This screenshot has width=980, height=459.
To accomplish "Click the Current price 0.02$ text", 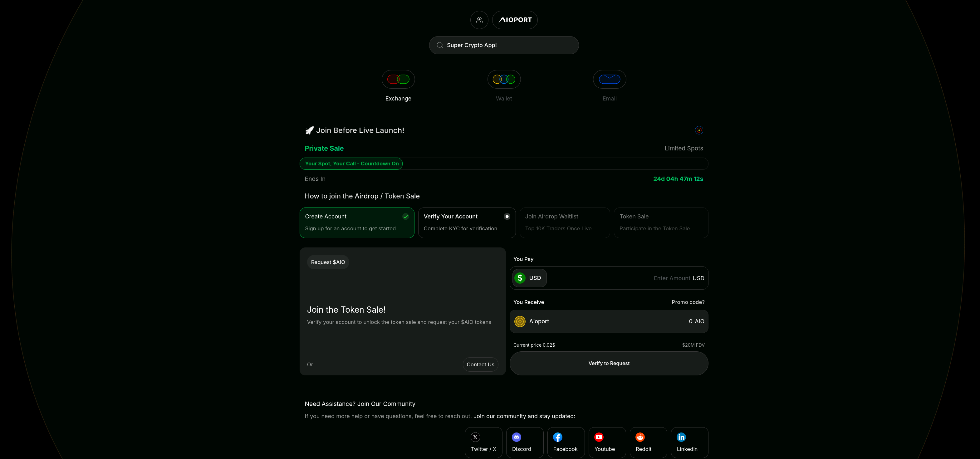I will click(534, 345).
